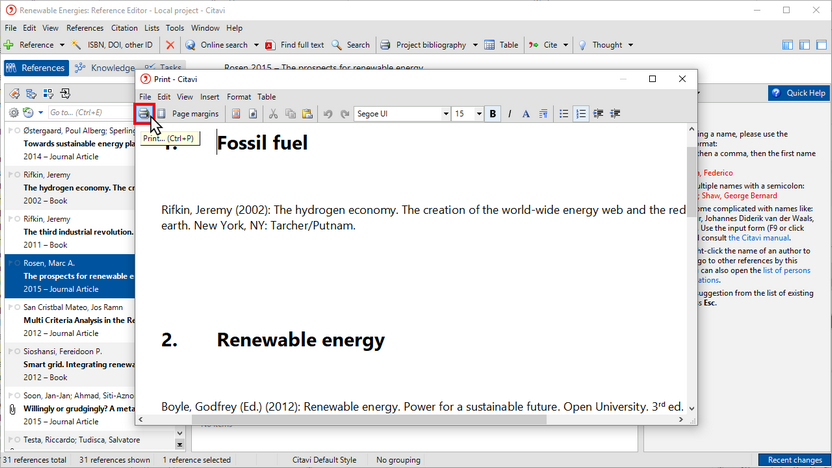The width and height of the screenshot is (832, 468).
Task: Click the history clock icon
Action: coord(28,112)
